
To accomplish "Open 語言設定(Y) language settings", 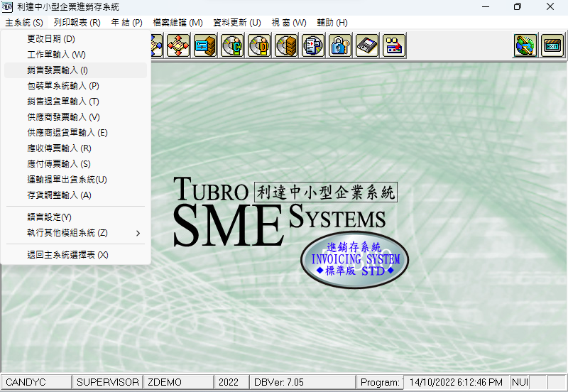I will pyautogui.click(x=75, y=217).
